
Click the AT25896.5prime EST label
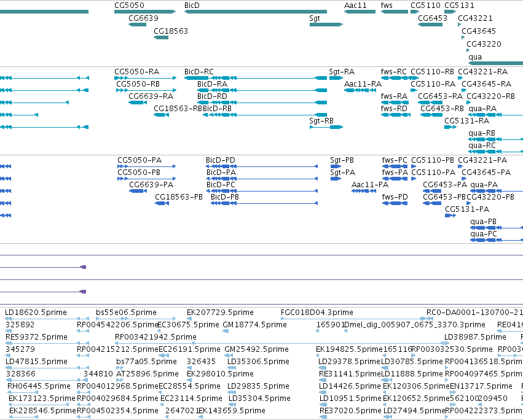coord(147,374)
